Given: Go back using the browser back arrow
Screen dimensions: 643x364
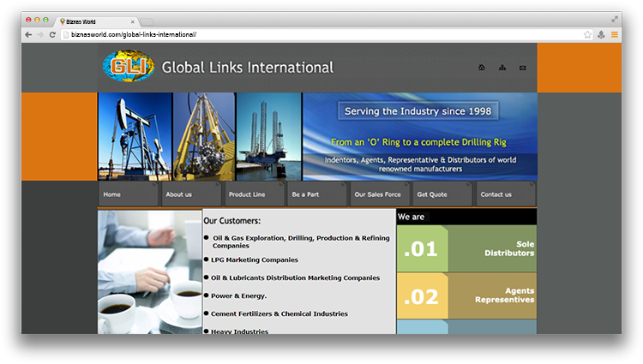Looking at the screenshot, I should [x=28, y=34].
